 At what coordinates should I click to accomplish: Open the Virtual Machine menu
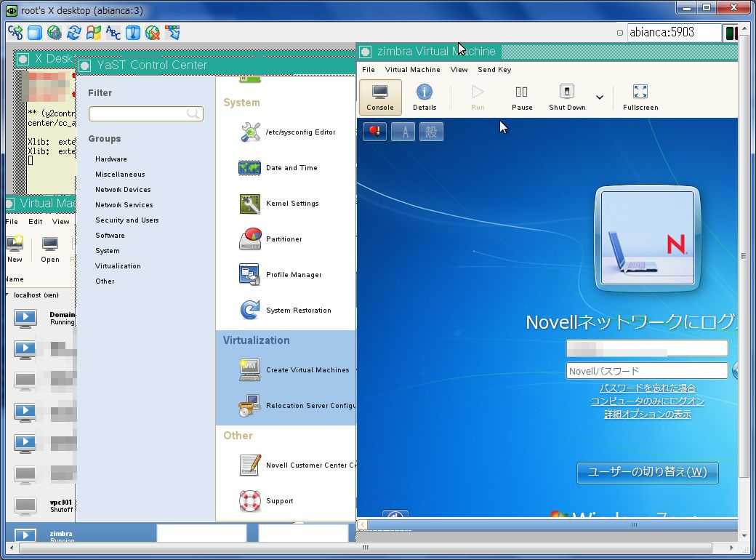(412, 70)
